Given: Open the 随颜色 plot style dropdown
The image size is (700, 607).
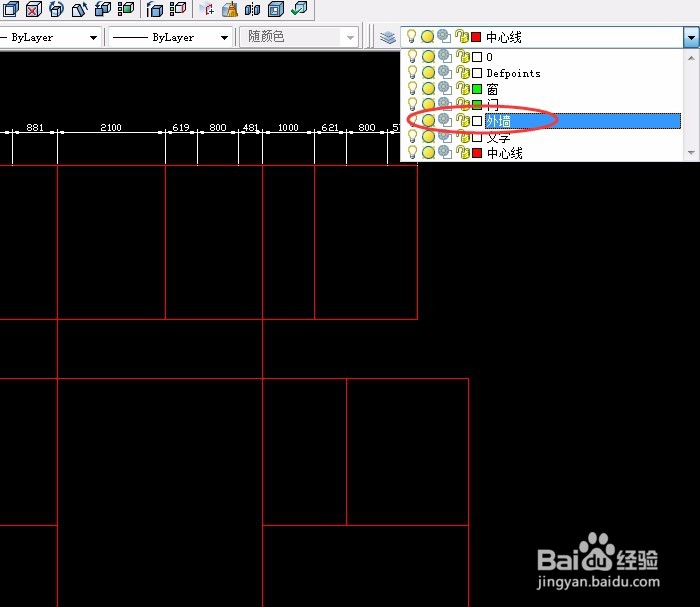Looking at the screenshot, I should 350,37.
